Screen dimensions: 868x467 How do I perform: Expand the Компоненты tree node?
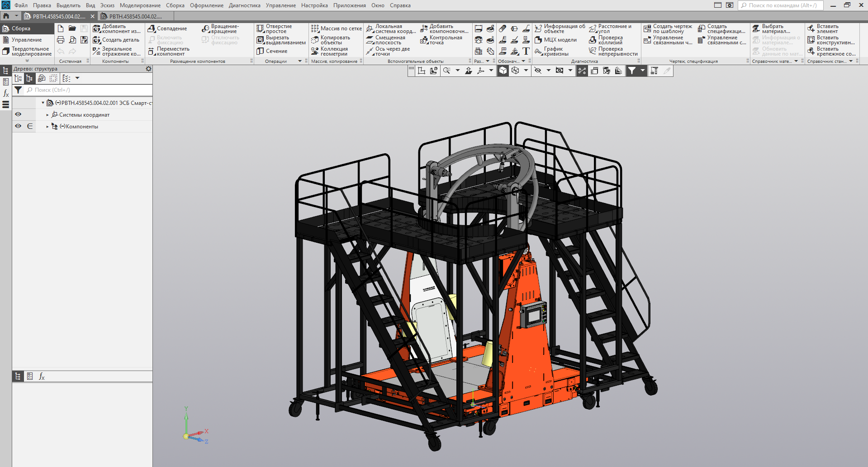pyautogui.click(x=47, y=127)
